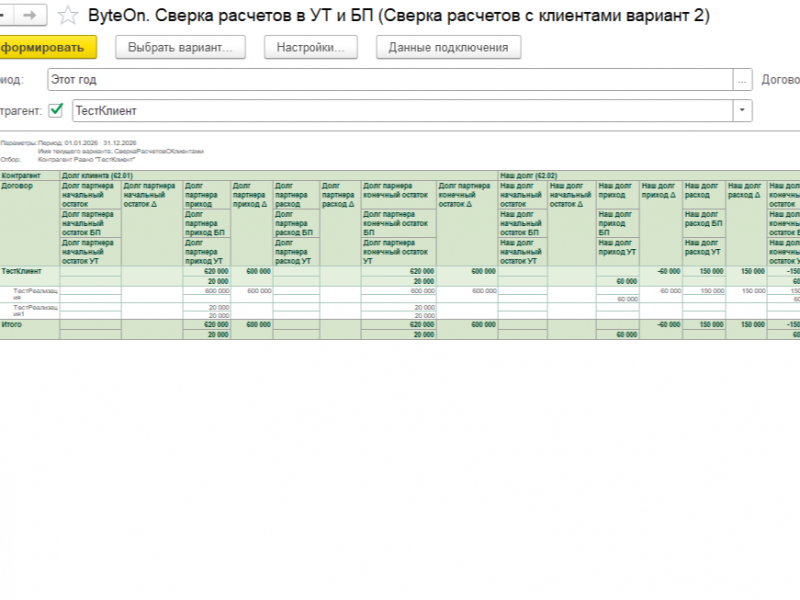Click the Договор column header cell
Image resolution: width=800 pixels, height=600 pixels.
click(x=30, y=223)
